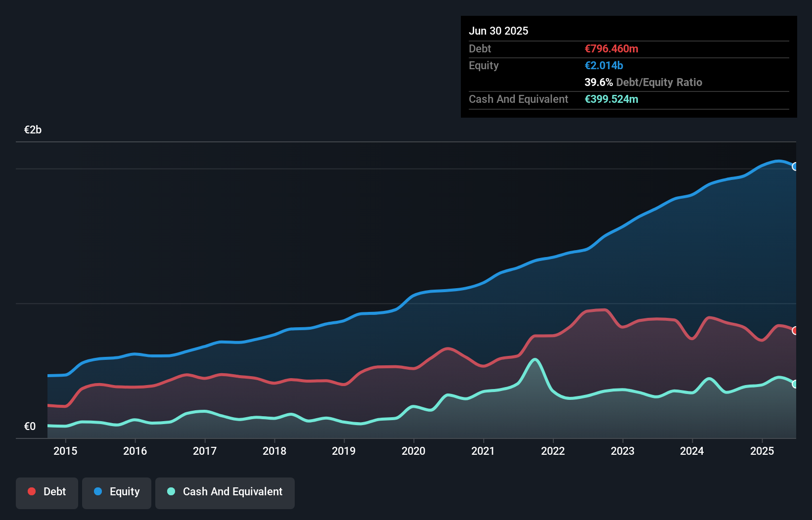Screen dimensions: 812x520
Task: Click the 2024 year tick label
Action: (x=692, y=451)
